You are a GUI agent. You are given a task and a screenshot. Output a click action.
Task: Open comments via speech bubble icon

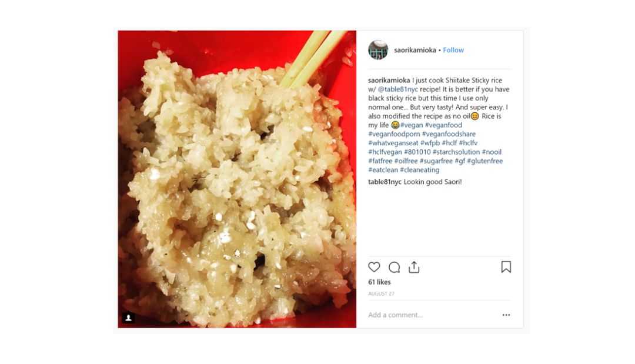tap(394, 267)
